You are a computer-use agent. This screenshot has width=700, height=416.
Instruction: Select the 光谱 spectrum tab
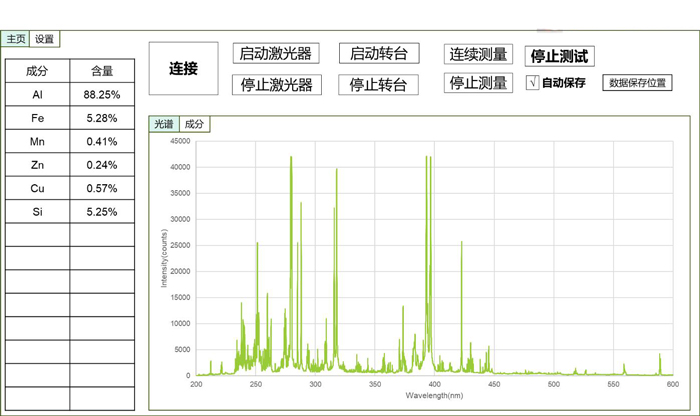pos(164,124)
